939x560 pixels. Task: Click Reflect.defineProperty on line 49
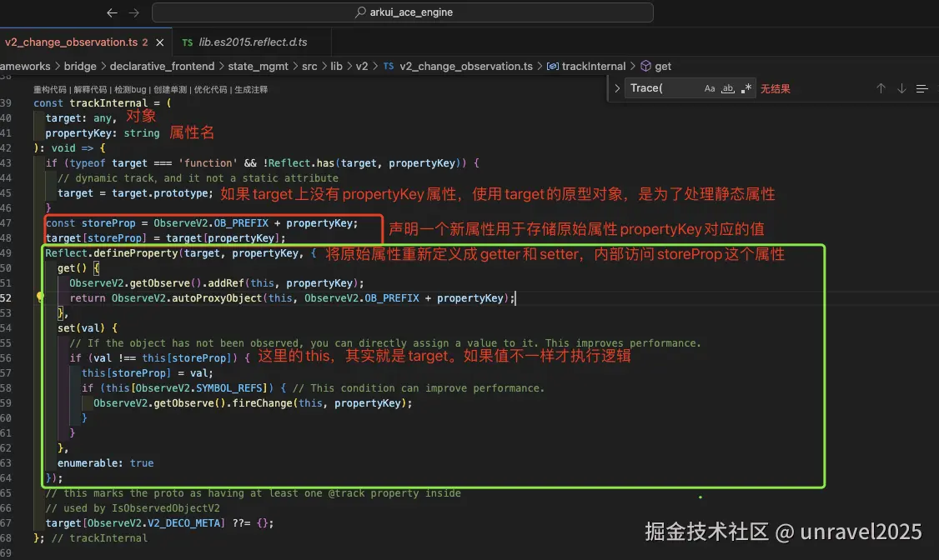click(112, 253)
